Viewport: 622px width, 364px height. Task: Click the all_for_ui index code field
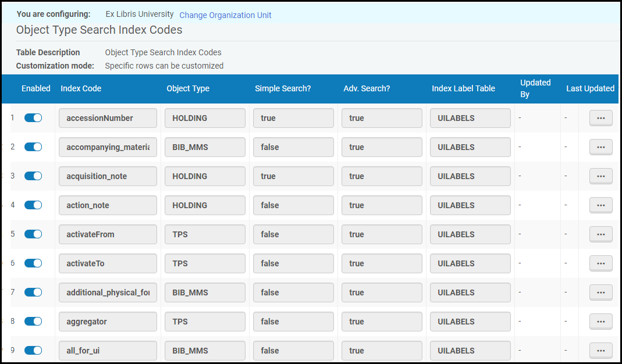tap(108, 351)
